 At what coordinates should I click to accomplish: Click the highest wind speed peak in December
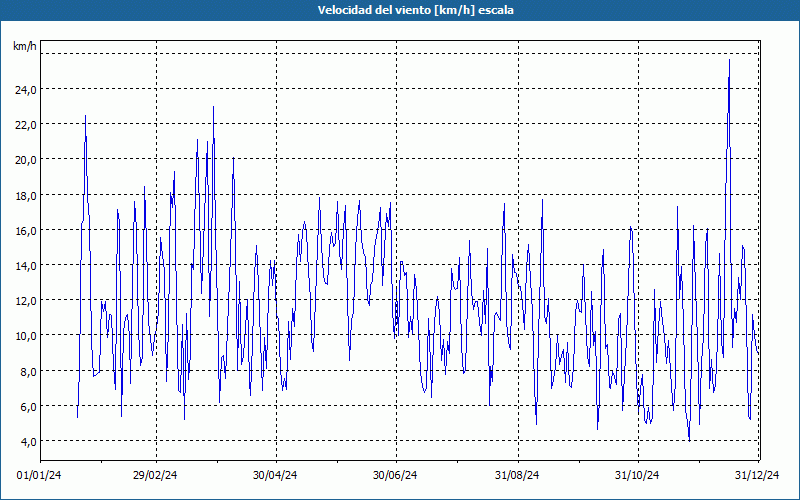coord(729,60)
